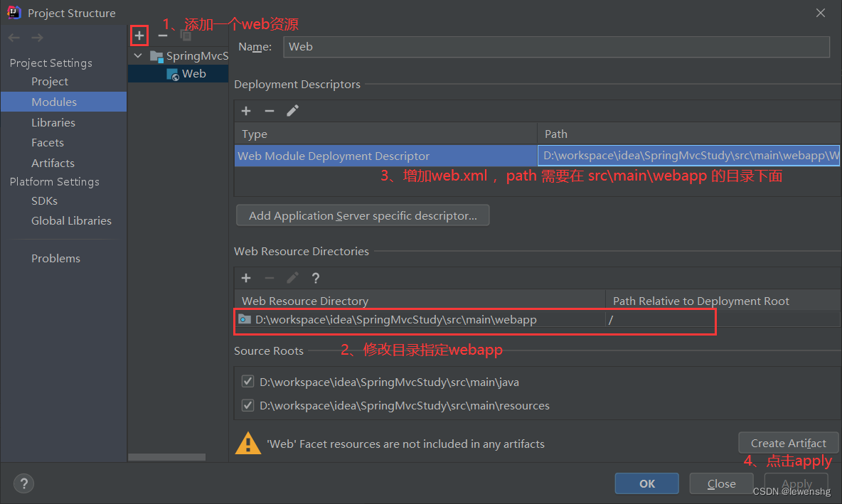The height and width of the screenshot is (504, 842).
Task: Select the Web facet under SpringMvcStudy
Action: [x=195, y=73]
